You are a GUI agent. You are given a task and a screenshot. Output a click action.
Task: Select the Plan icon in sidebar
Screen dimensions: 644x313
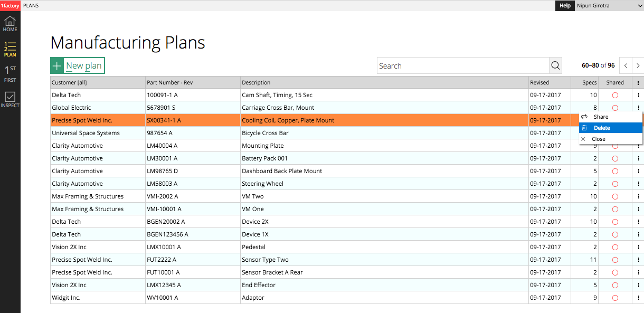coord(10,49)
